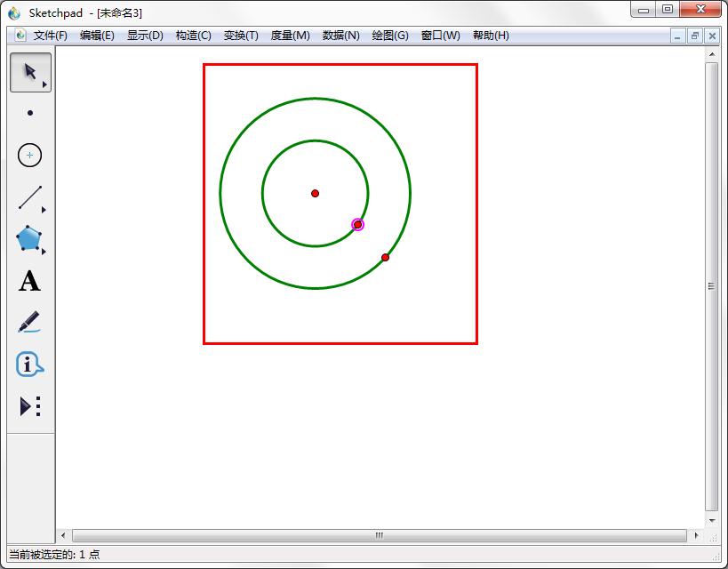Click the vertical scrollbar down arrow
This screenshot has height=569, width=728.
click(x=711, y=520)
